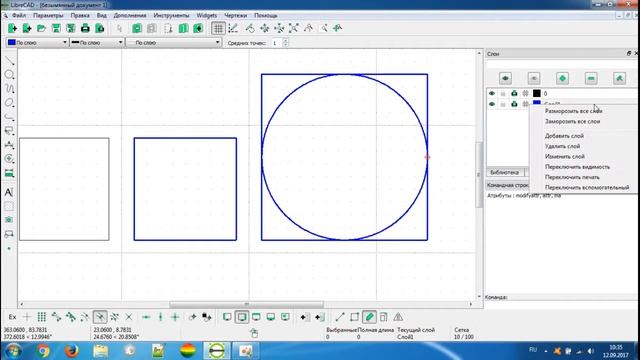Image resolution: width=640 pixels, height=360 pixels.
Task: Open the color 'По слою' dropdown
Action: tap(37, 42)
